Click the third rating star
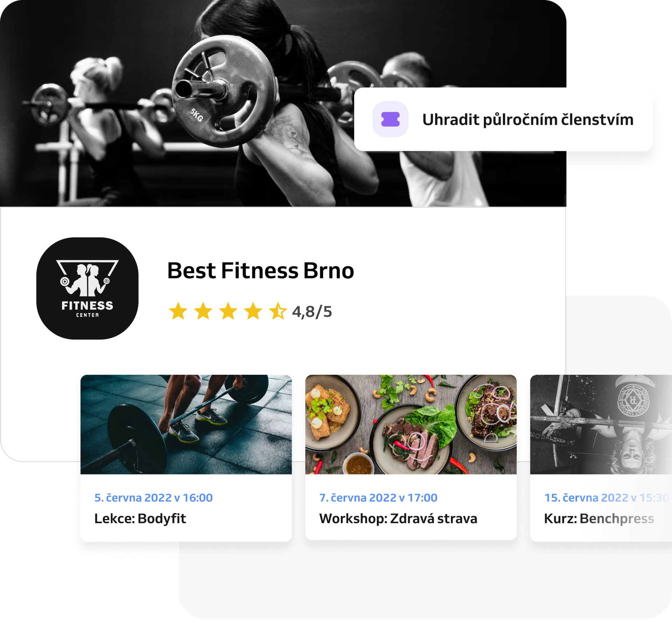 [228, 311]
